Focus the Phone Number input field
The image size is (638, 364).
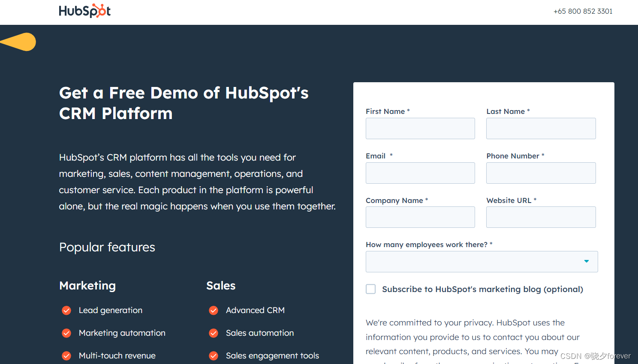pyautogui.click(x=541, y=173)
